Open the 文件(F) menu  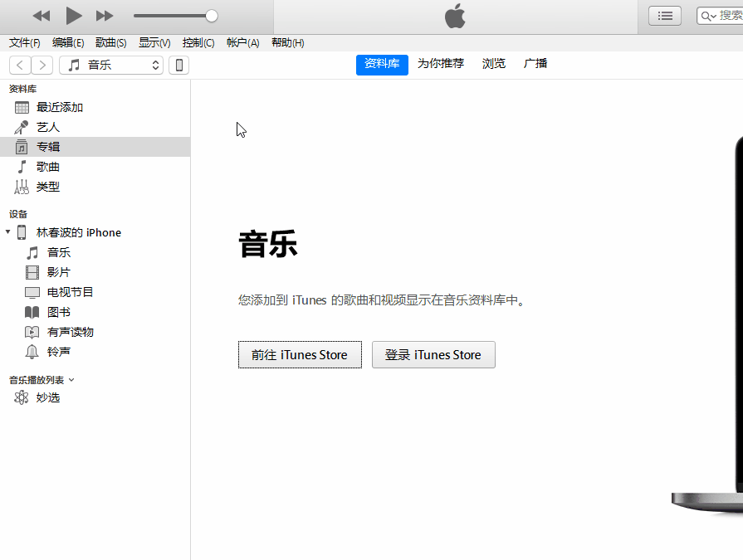coord(25,43)
